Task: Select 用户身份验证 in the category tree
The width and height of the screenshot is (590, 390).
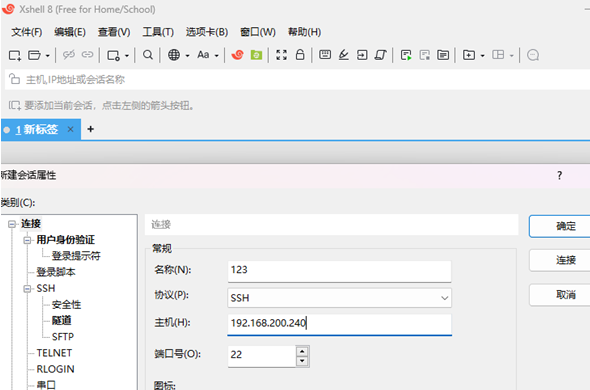Action: 65,240
